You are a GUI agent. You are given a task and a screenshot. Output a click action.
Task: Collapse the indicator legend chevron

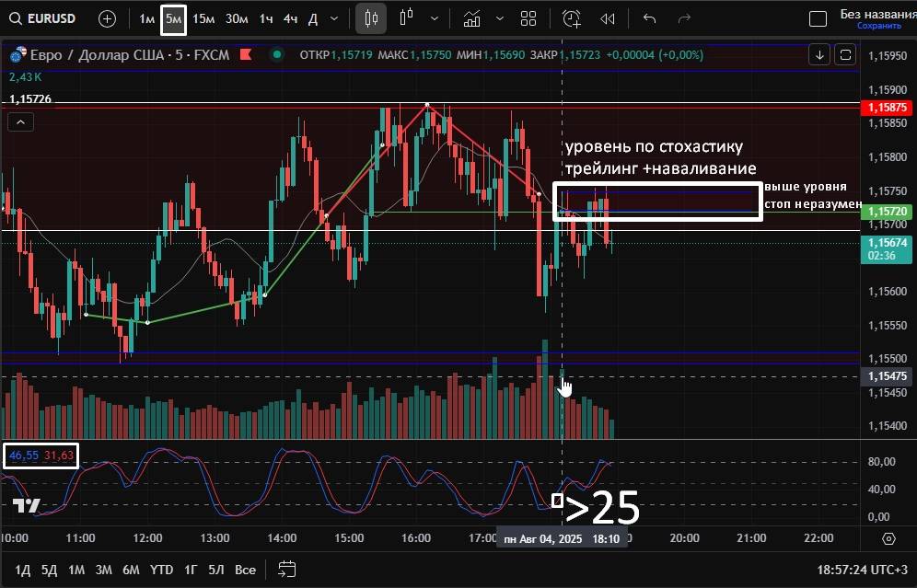21,121
